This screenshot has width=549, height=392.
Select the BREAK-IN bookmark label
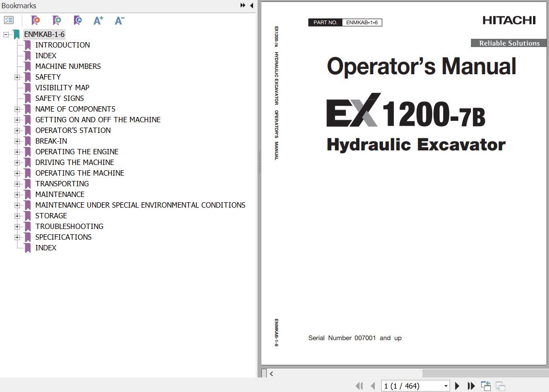[51, 141]
